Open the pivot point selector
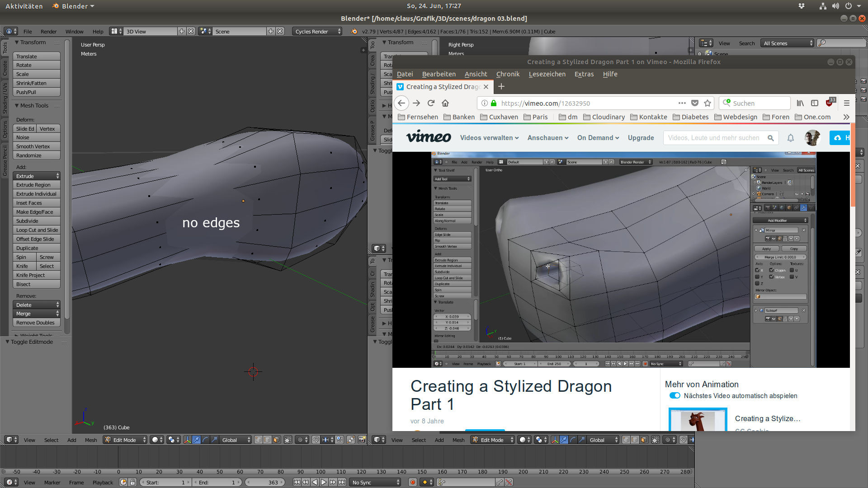 (174, 440)
